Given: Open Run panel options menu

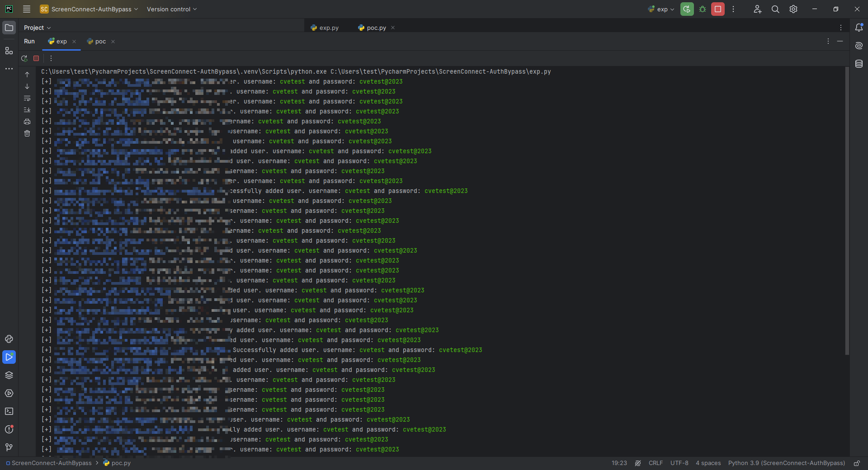Looking at the screenshot, I should pyautogui.click(x=828, y=41).
